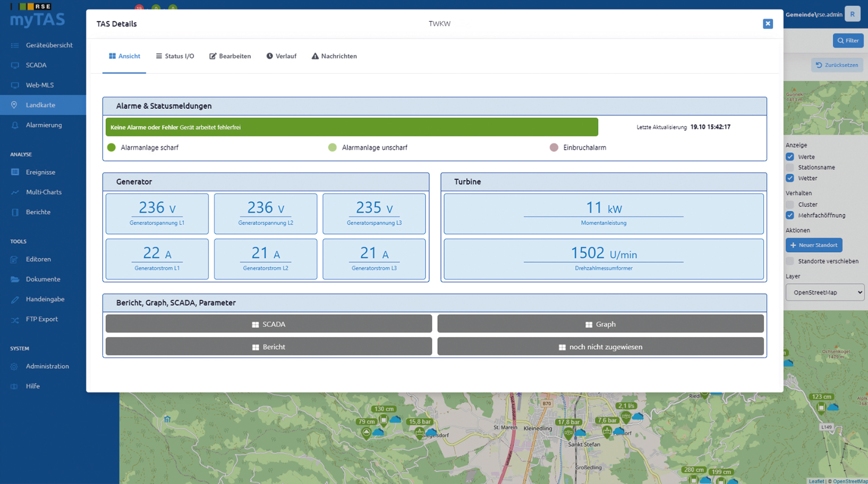Open the OpenStreetMap layer dropdown
This screenshot has height=484, width=868.
pyautogui.click(x=824, y=292)
